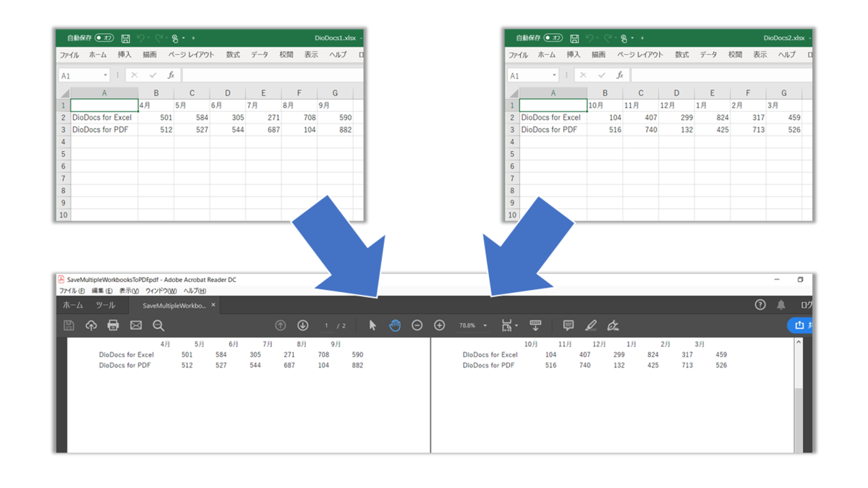
Task: Click Acrobat email envelope icon
Action: [x=136, y=325]
